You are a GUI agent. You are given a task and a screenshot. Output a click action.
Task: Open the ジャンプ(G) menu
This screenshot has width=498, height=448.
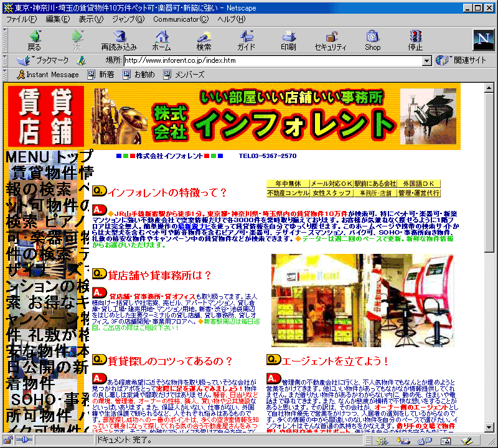128,19
